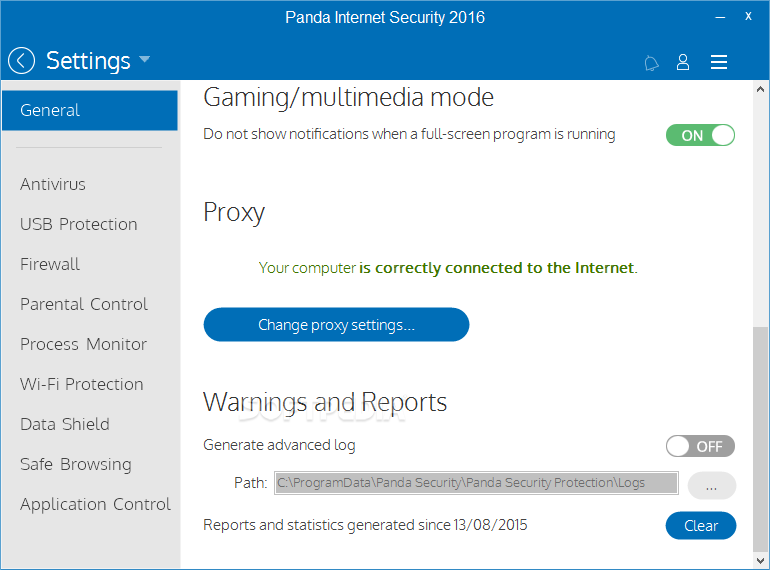Image resolution: width=770 pixels, height=570 pixels.
Task: Open Antivirus settings section
Action: click(53, 185)
